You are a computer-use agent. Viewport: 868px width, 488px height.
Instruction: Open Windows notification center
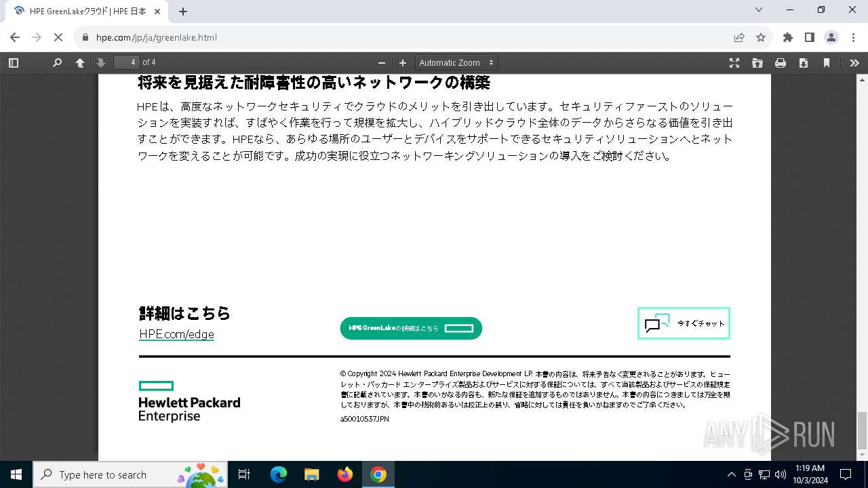pos(846,474)
